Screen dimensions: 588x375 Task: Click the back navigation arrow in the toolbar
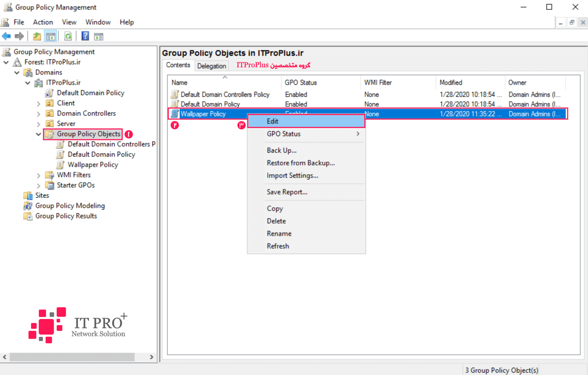tap(6, 36)
